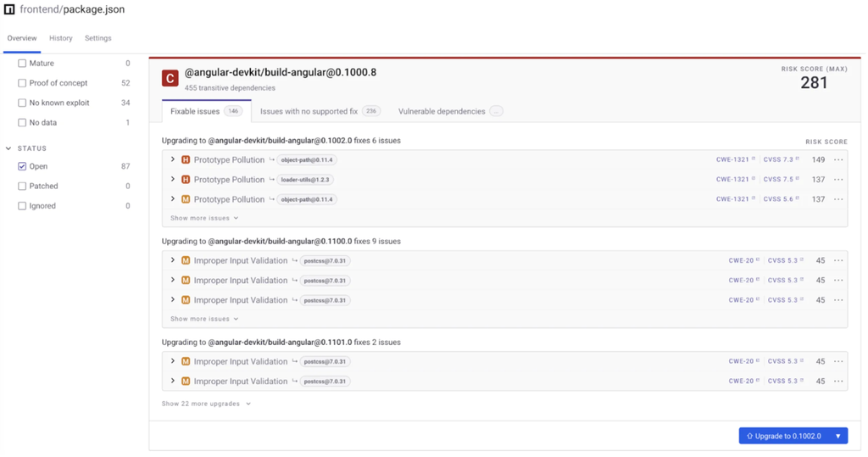
Task: Click the max risk score value 281
Action: (x=814, y=83)
